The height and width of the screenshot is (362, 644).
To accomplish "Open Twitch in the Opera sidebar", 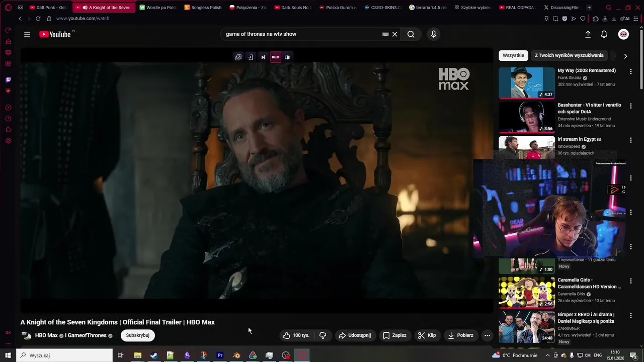I will pyautogui.click(x=8, y=79).
